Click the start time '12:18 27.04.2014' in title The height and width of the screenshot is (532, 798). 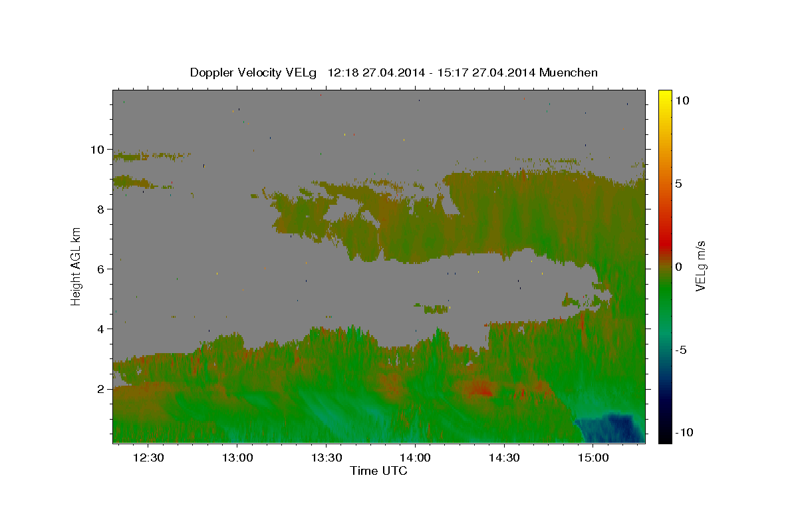pos(375,72)
